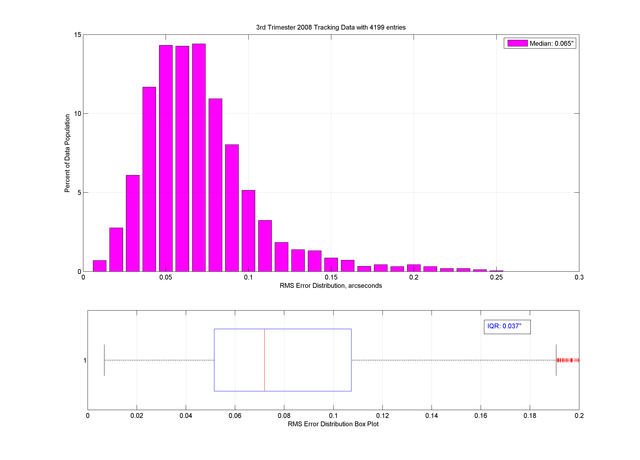Select the red outlier markers on box plot
640x460 pixels.
click(x=569, y=360)
